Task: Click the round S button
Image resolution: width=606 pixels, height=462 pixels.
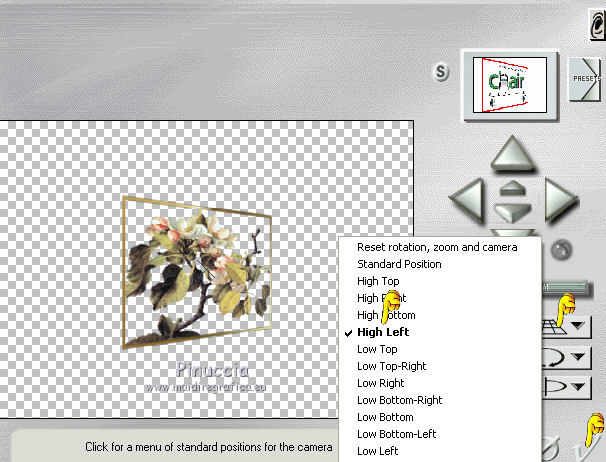Action: click(441, 72)
